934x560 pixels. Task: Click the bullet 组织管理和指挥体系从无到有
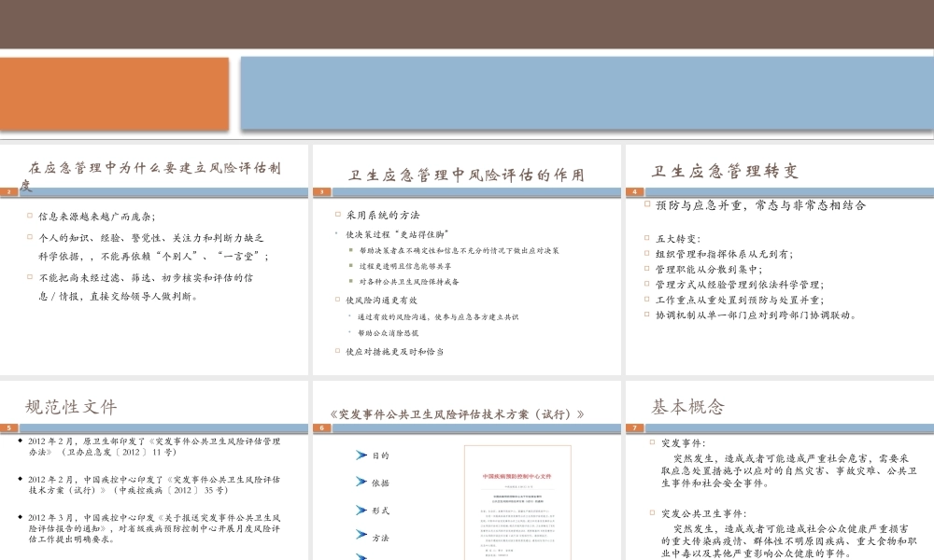pyautogui.click(x=725, y=254)
